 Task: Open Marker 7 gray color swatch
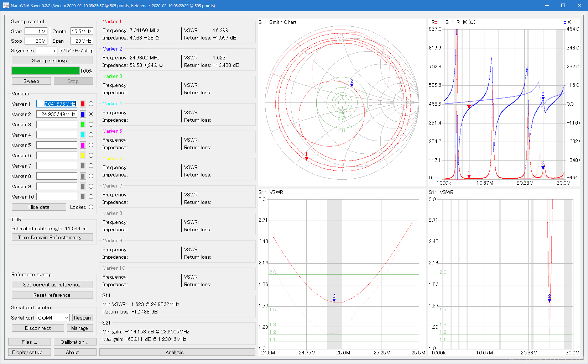(x=83, y=166)
